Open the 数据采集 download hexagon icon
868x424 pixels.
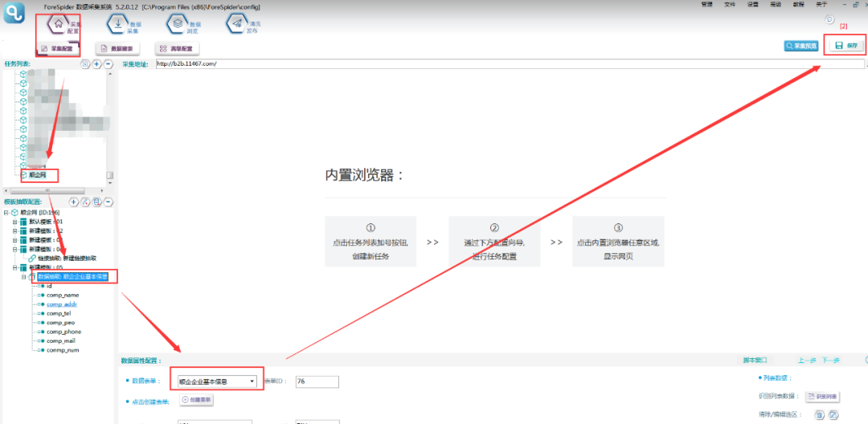point(117,24)
